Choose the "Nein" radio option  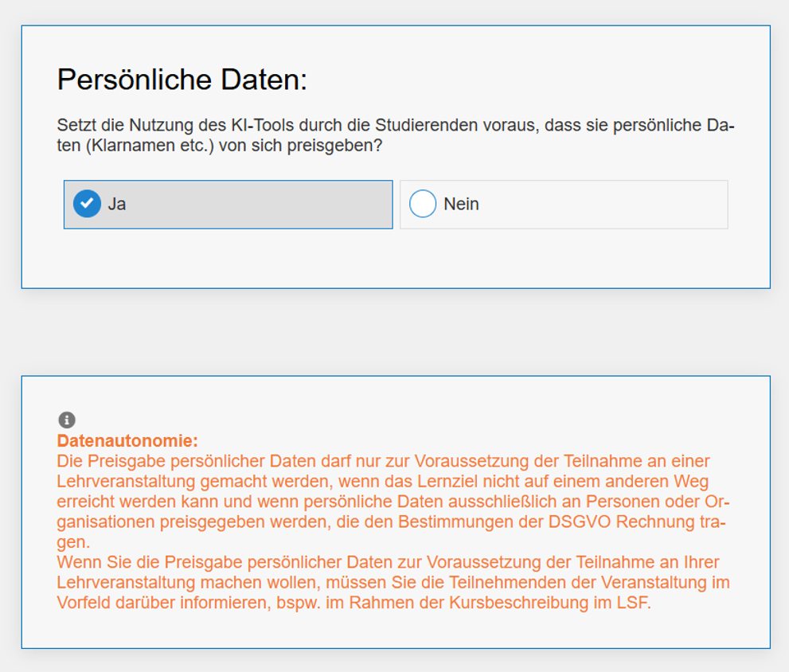tap(564, 205)
